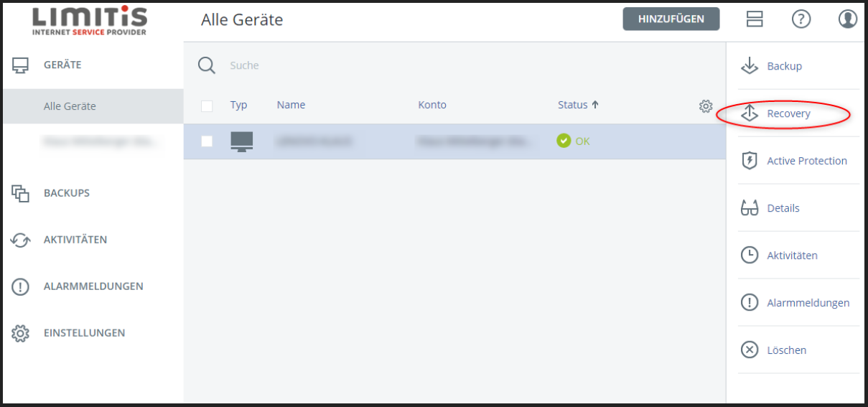Click the Löschen delete icon
The height and width of the screenshot is (407, 868).
click(x=750, y=350)
